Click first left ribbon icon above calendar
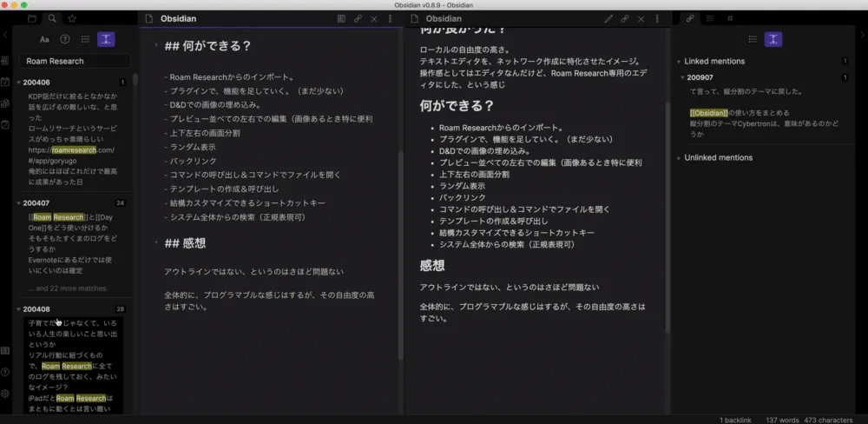 (x=5, y=60)
